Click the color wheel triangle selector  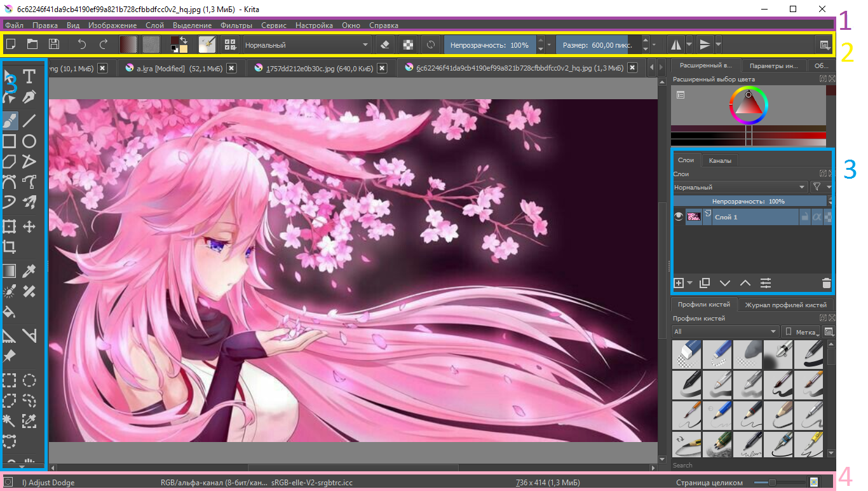click(749, 104)
